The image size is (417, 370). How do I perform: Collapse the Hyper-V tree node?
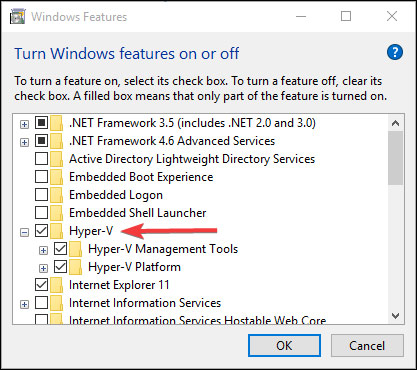click(x=24, y=233)
